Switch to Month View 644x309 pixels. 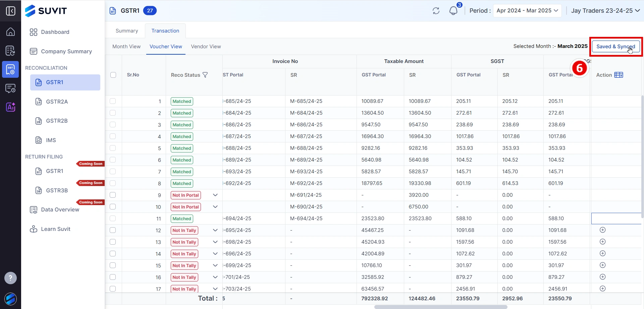(126, 47)
